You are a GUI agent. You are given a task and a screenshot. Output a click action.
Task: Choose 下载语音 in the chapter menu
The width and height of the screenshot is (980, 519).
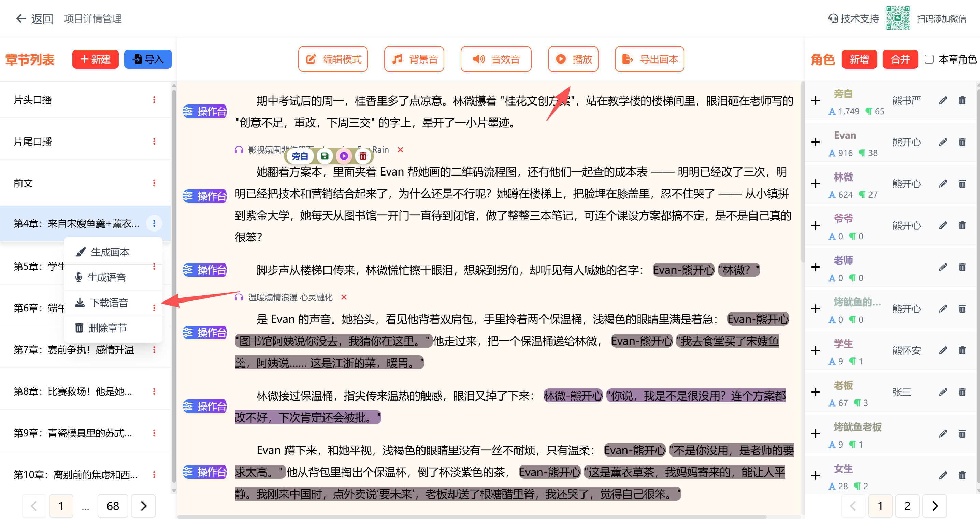(x=109, y=303)
